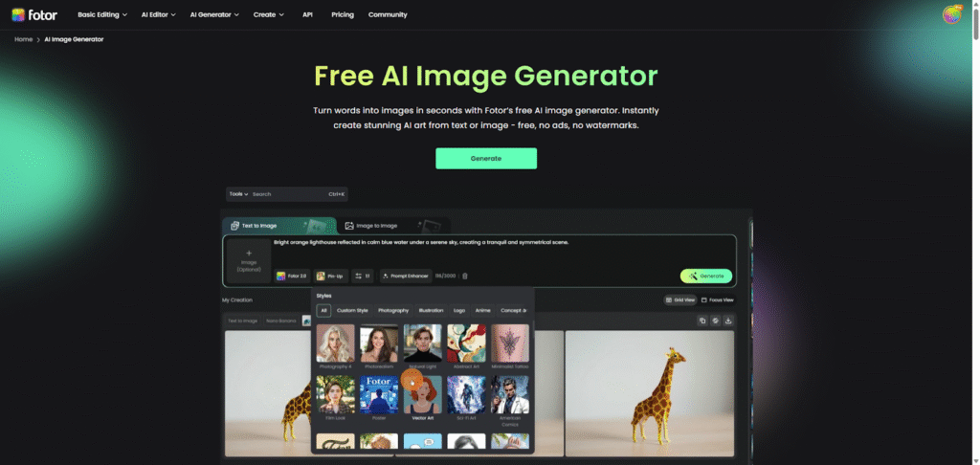980x465 pixels.
Task: Open the Create dropdown menu
Action: tap(269, 14)
